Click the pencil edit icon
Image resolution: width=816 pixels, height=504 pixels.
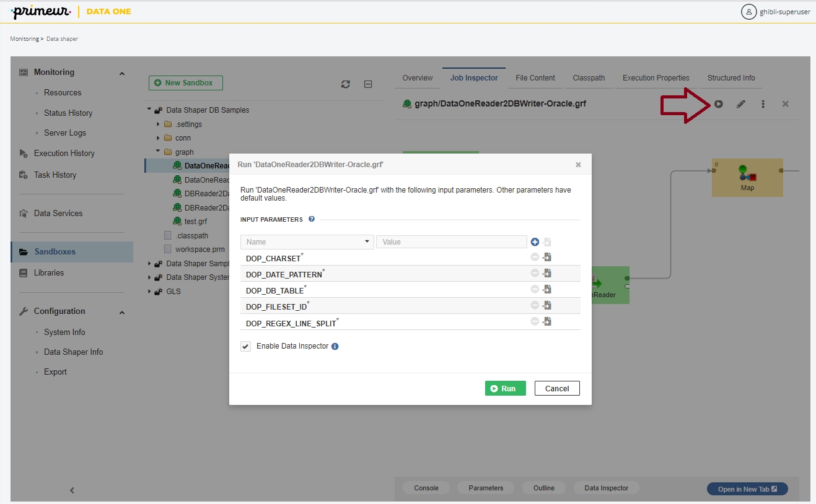740,104
